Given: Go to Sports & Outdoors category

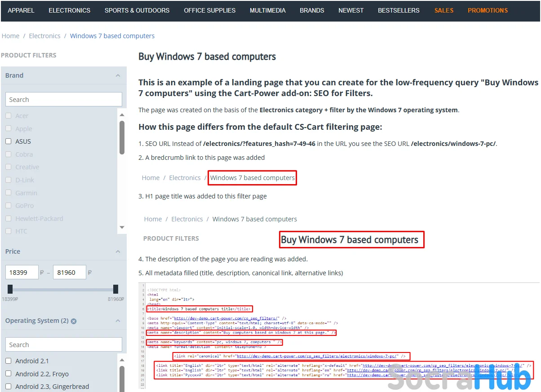Looking at the screenshot, I should [x=137, y=10].
